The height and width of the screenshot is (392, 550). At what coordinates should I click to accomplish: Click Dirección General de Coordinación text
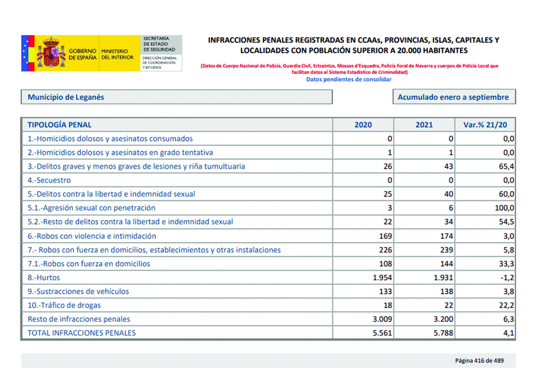point(159,63)
